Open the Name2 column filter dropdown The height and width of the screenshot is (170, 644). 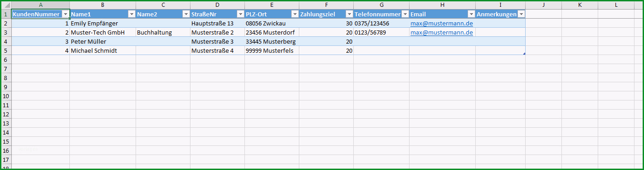coord(186,14)
